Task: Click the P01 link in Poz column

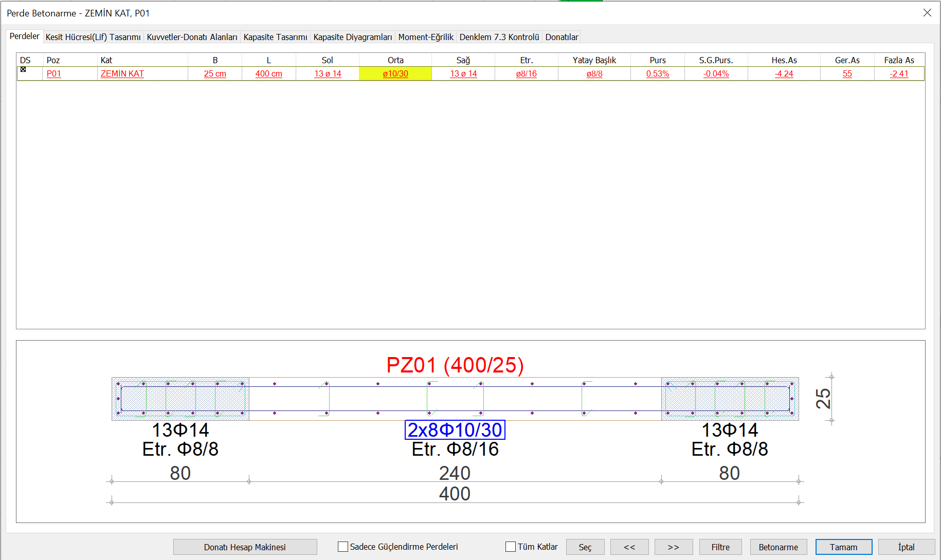Action: [54, 73]
